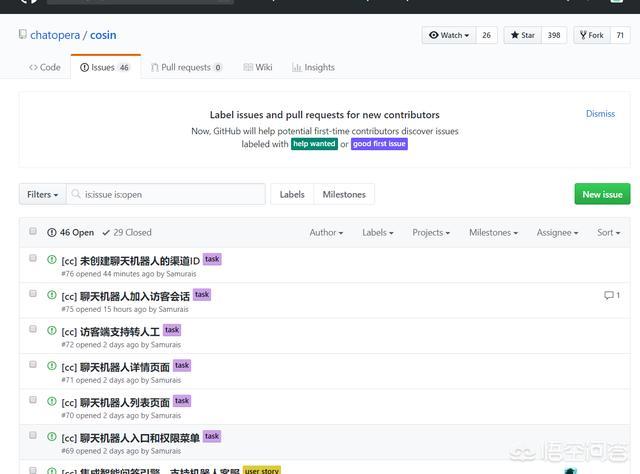Click the comment bubble icon on issue #75
The image size is (640, 474).
click(609, 295)
